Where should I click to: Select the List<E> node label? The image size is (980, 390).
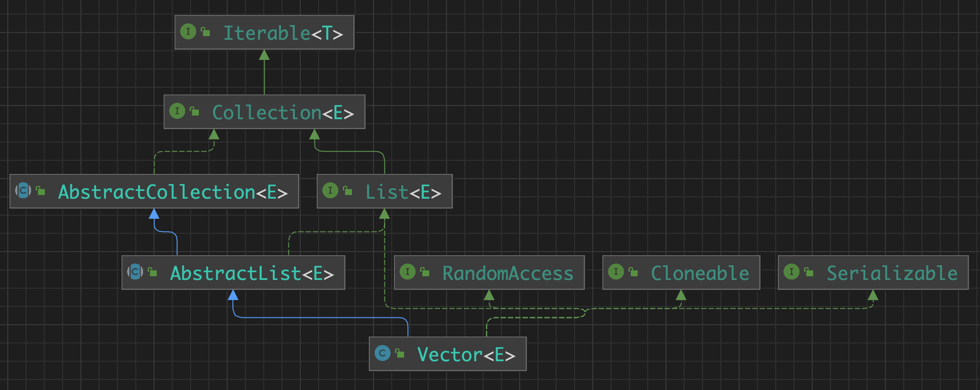403,192
